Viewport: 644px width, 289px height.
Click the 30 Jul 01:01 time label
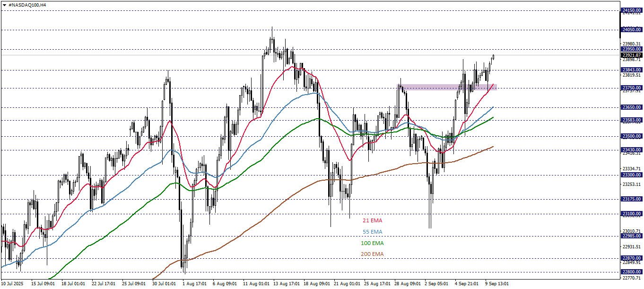tap(164, 284)
